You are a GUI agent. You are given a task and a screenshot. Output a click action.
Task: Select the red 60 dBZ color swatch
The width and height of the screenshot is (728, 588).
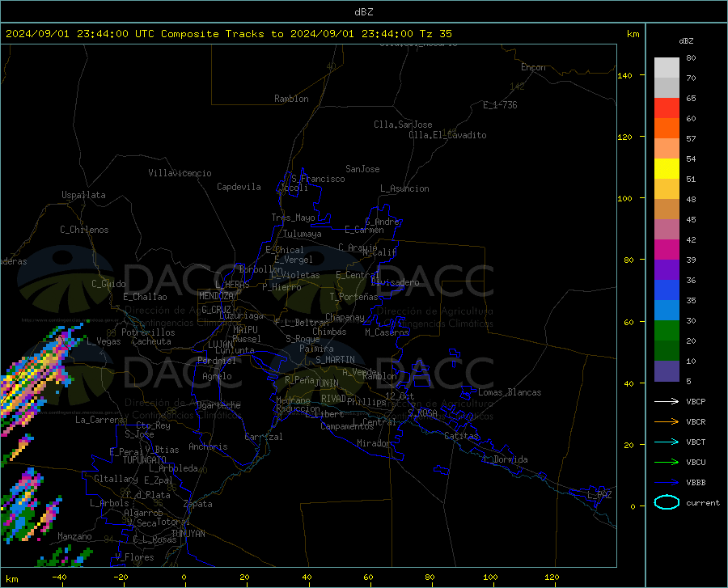[x=667, y=108]
